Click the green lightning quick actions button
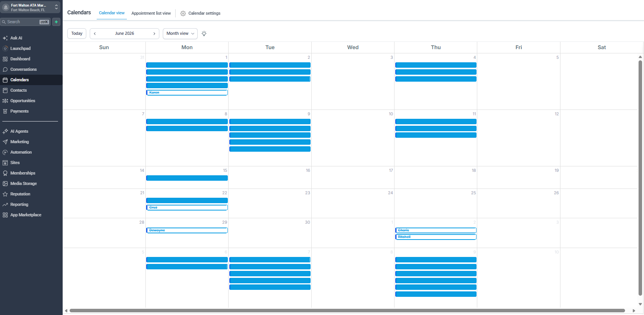This screenshot has height=315, width=644. click(56, 22)
